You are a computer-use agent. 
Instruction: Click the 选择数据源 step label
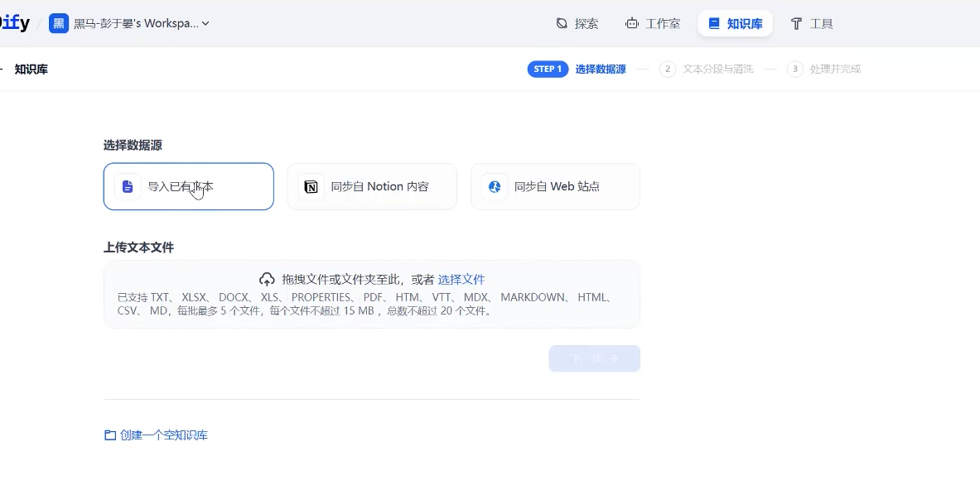(x=601, y=70)
